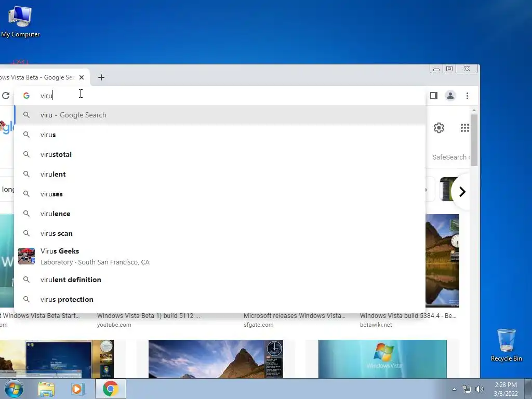This screenshot has height=399, width=532.
Task: Click into the address bar text 'viru'
Action: [46, 96]
